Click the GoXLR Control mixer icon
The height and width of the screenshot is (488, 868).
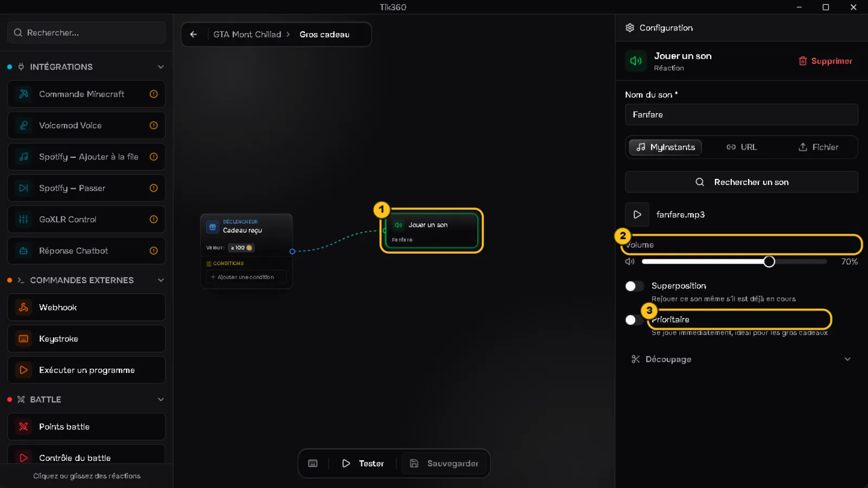click(23, 220)
